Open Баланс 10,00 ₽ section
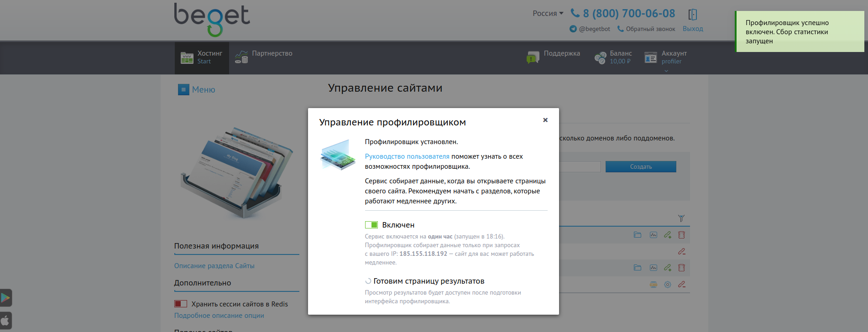This screenshot has width=868, height=332. click(x=613, y=57)
